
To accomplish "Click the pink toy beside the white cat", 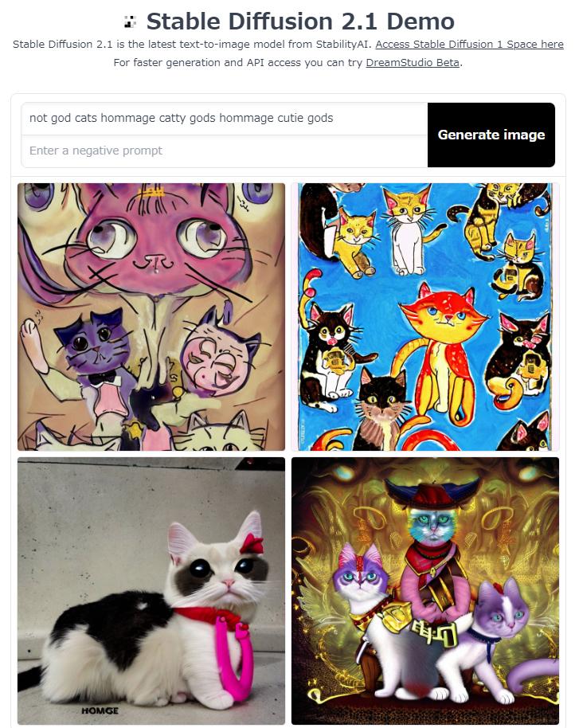I will tap(236, 655).
